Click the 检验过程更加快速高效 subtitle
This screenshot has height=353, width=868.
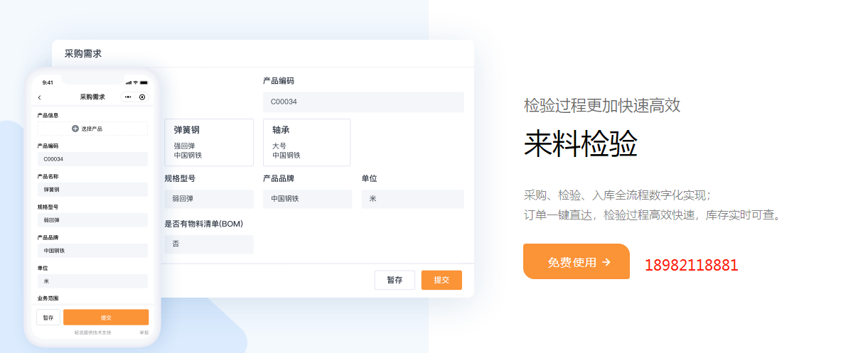coord(602,105)
